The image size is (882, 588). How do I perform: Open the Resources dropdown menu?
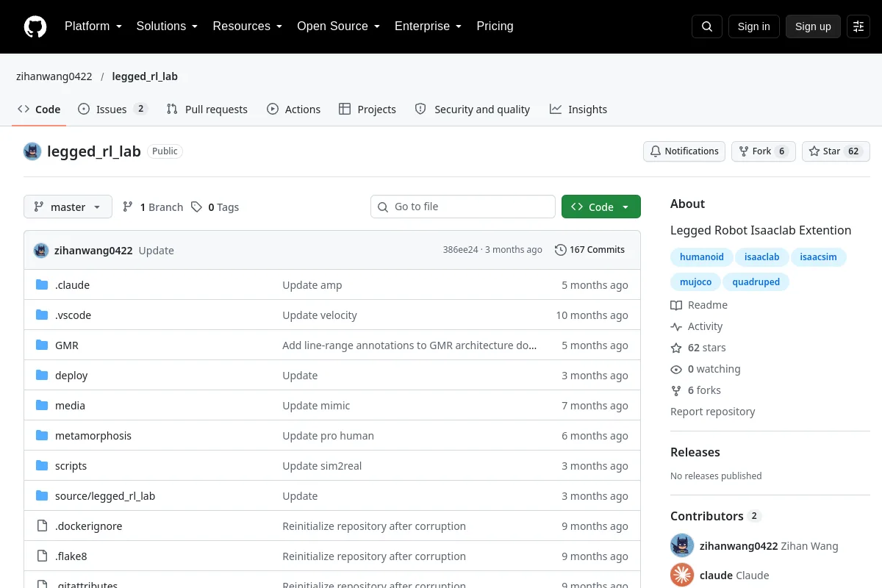click(x=248, y=26)
